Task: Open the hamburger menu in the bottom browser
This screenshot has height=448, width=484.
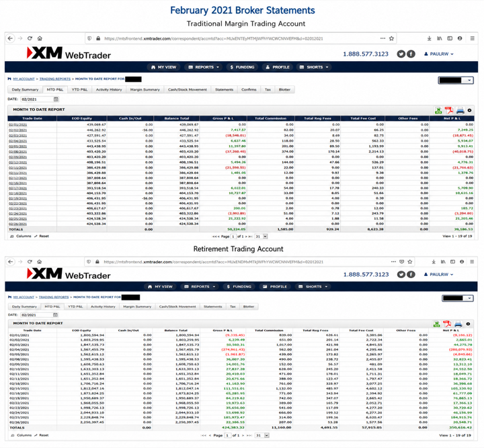Action: coord(472,262)
